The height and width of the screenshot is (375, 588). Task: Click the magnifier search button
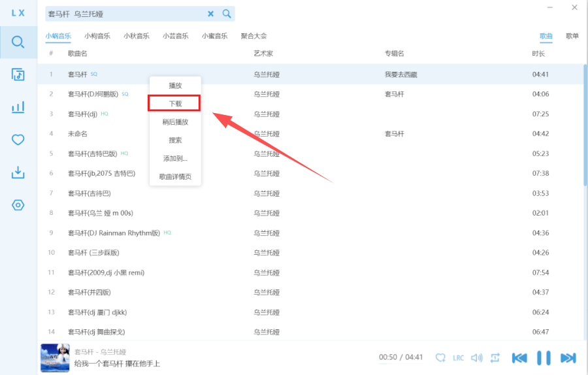227,14
